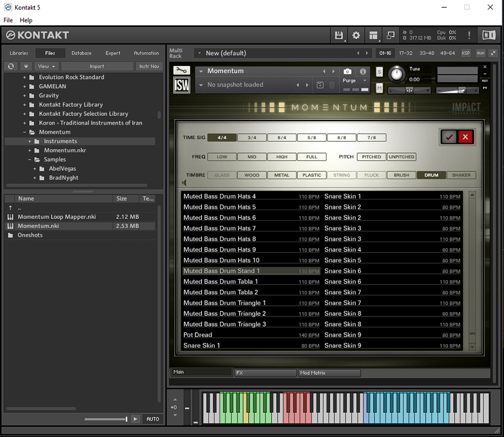Click the ISW instrument logo icon
This screenshot has height=437, width=504.
[181, 85]
